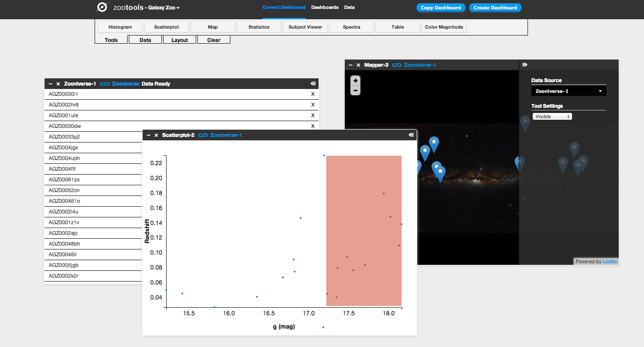Screen dimensions: 644x347
Task: Click the Create Dashboard button
Action: [x=495, y=8]
